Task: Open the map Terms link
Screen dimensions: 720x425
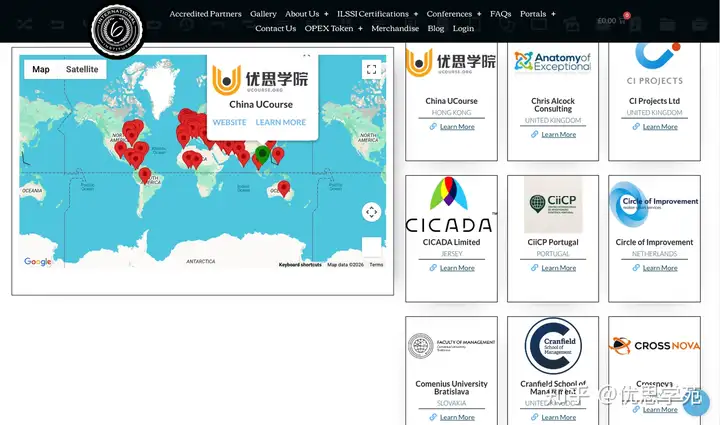Action: click(376, 265)
